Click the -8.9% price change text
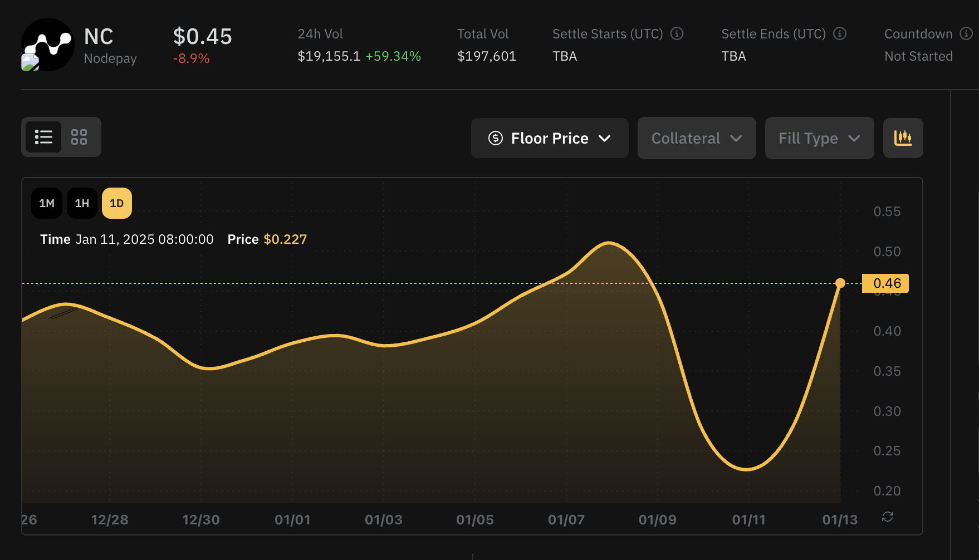The width and height of the screenshot is (979, 560). [192, 57]
